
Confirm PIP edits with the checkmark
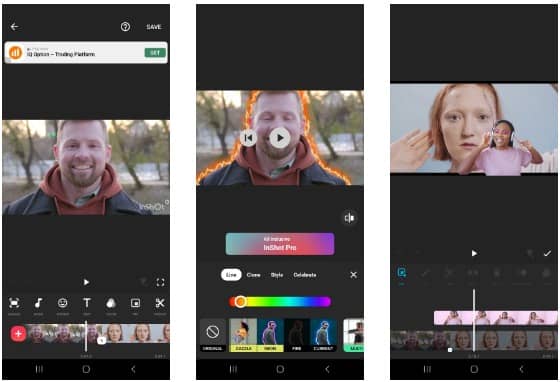pyautogui.click(x=547, y=253)
